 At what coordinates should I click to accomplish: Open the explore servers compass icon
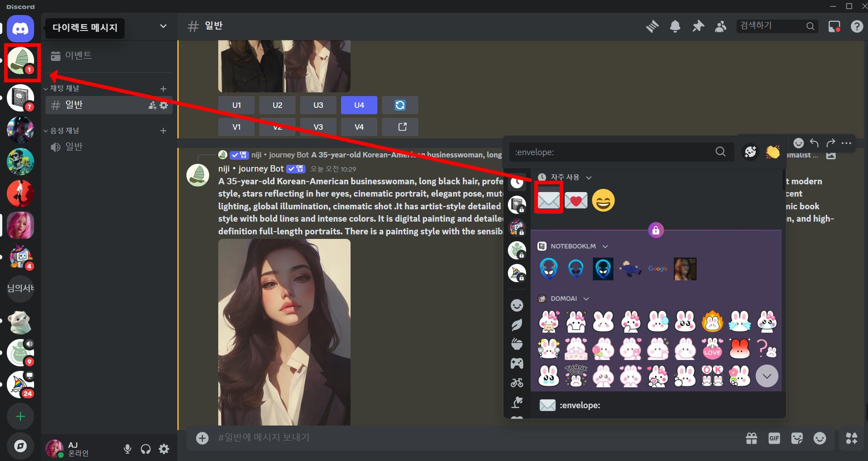(20, 446)
